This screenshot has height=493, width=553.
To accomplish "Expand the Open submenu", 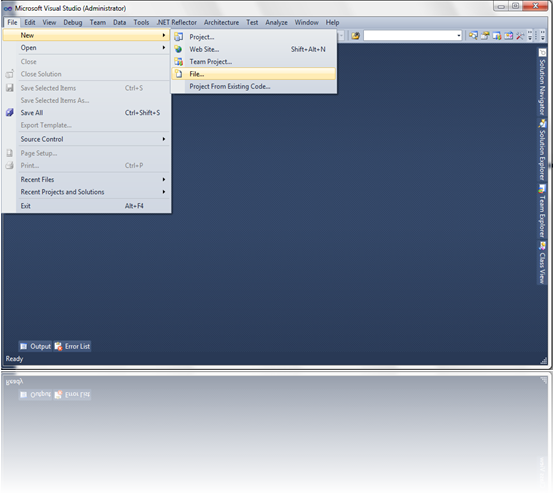I will [86, 48].
